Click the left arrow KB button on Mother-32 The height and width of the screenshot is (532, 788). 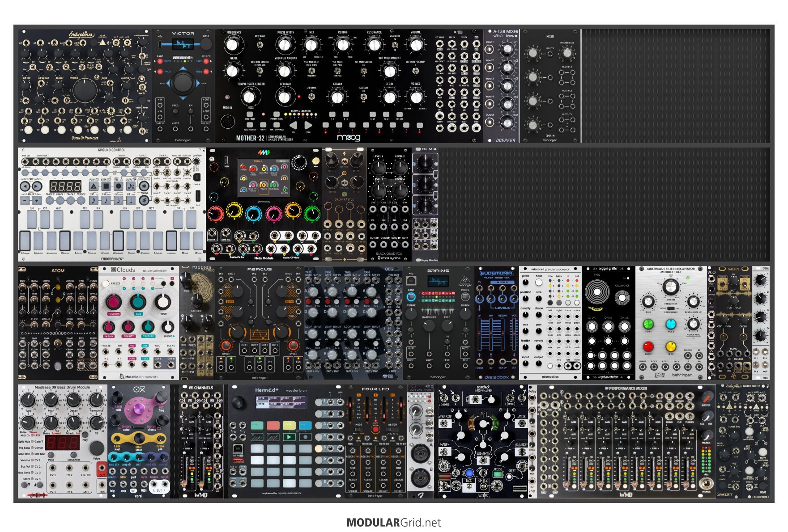[x=293, y=125]
